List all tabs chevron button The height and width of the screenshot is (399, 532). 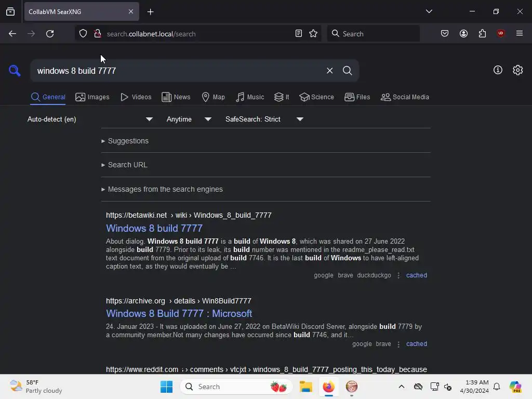(429, 11)
